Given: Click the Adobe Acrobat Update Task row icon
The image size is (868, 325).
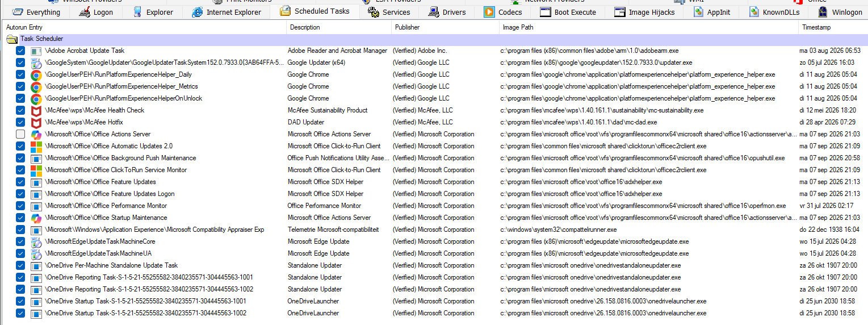Looking at the screenshot, I should click(x=36, y=51).
